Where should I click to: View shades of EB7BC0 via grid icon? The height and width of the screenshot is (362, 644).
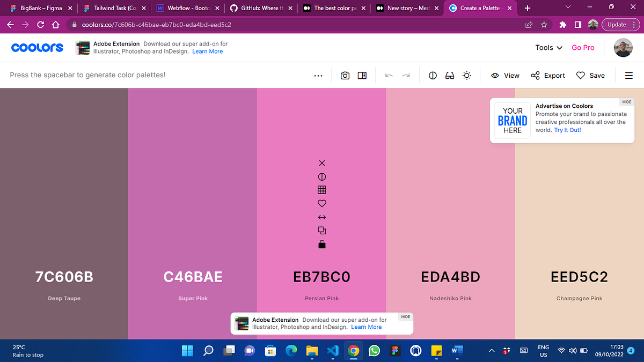321,189
